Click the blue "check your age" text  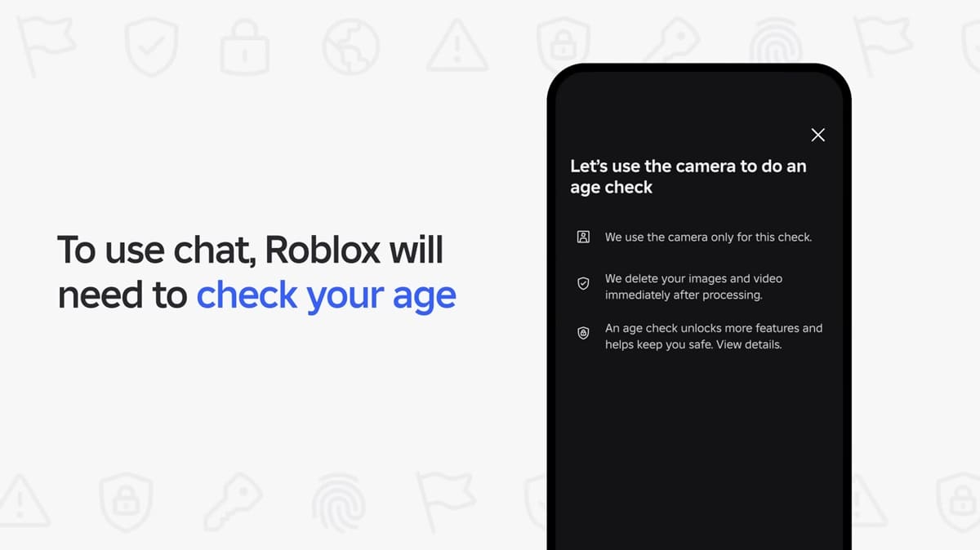coord(326,295)
